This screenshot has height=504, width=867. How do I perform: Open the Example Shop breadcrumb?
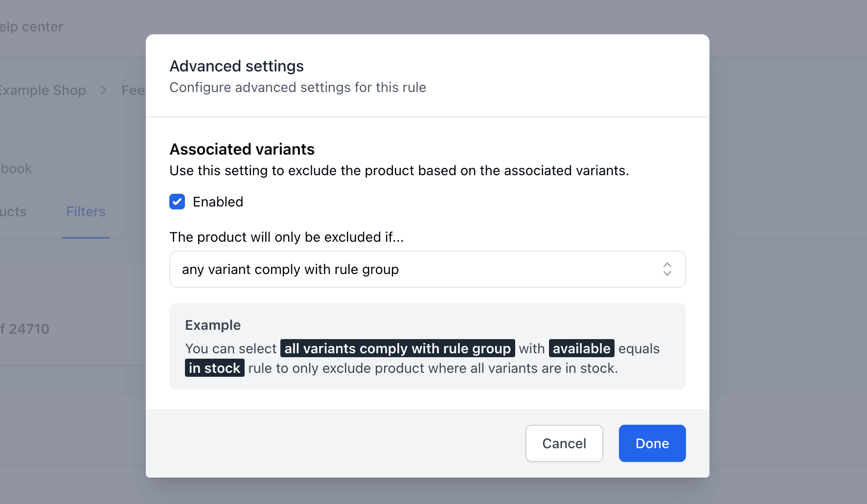click(43, 90)
